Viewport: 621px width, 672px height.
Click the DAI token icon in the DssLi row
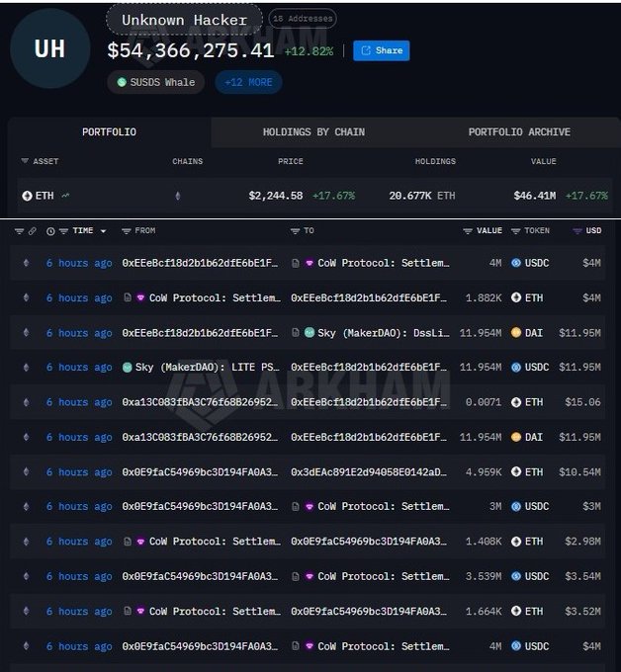tap(516, 333)
